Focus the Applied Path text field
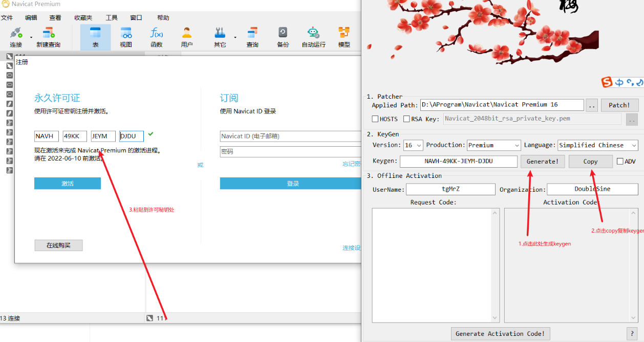This screenshot has width=644, height=342. (502, 105)
